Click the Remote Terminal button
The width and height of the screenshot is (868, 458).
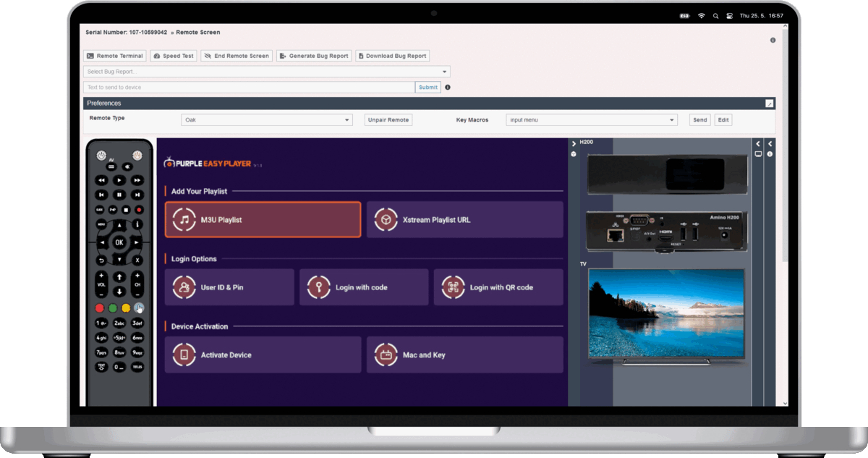[x=115, y=56]
